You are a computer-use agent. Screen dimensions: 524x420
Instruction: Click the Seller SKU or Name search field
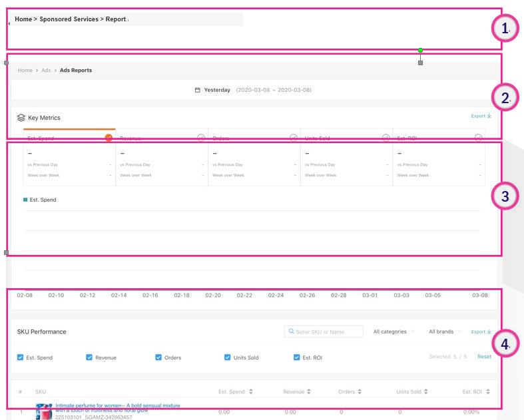tap(328, 331)
